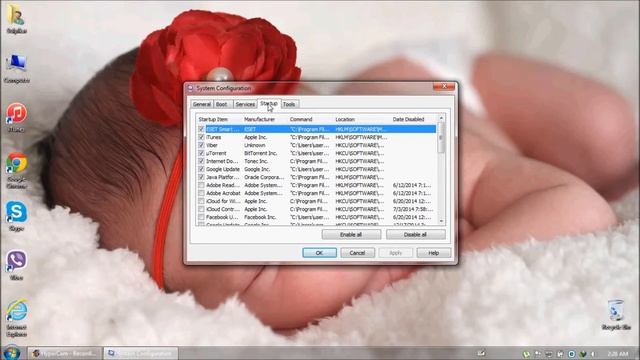Uncheck the iTunes startup item
The height and width of the screenshot is (360, 640).
[201, 137]
